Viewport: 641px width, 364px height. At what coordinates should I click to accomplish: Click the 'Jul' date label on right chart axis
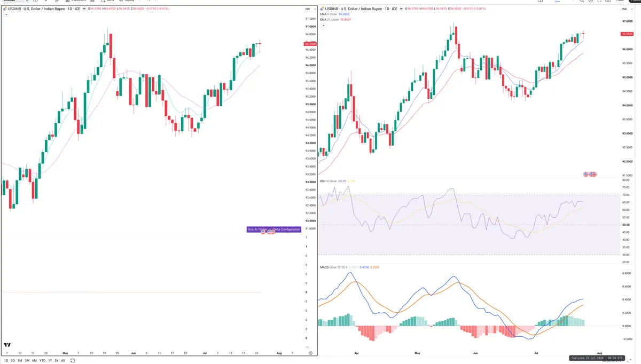tap(536, 353)
